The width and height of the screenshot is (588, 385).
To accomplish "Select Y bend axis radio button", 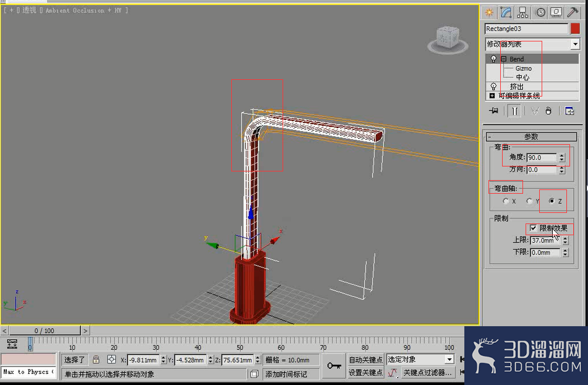I will coord(529,201).
